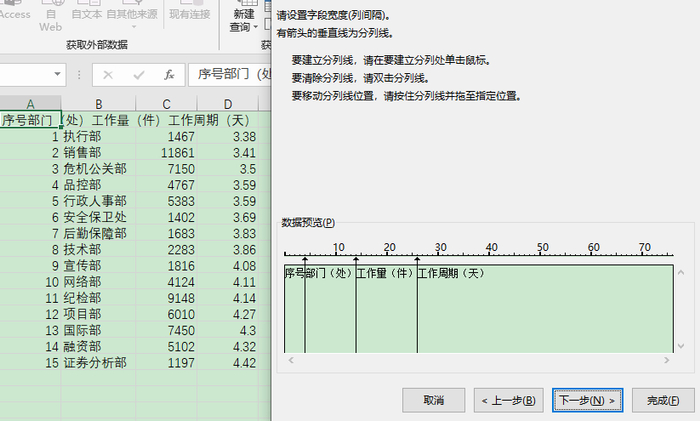Click the confirm checkmark in formula bar
Viewport: 700px width, 421px height.
(139, 75)
